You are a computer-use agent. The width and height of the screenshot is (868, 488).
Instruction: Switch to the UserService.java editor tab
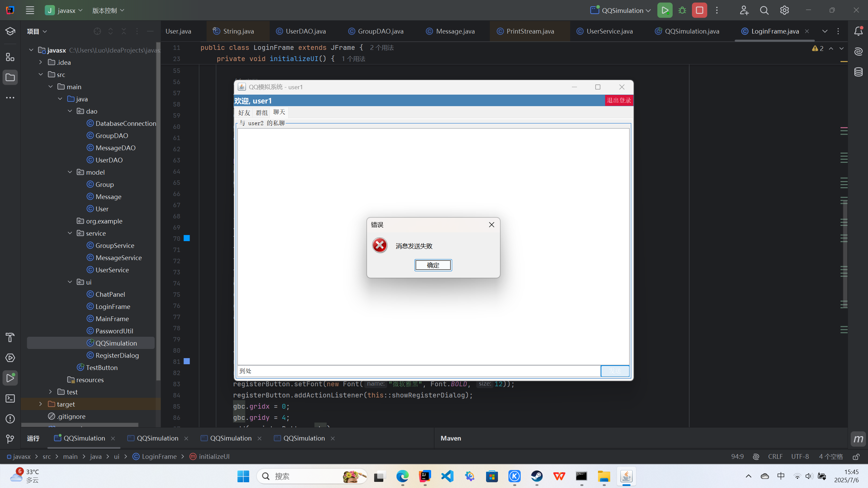point(609,31)
